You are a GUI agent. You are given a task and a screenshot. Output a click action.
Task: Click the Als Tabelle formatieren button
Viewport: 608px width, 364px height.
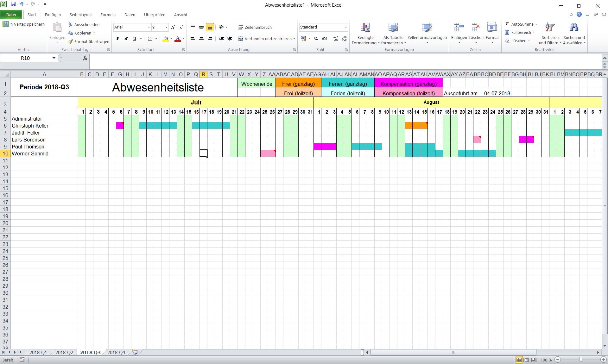(x=393, y=28)
